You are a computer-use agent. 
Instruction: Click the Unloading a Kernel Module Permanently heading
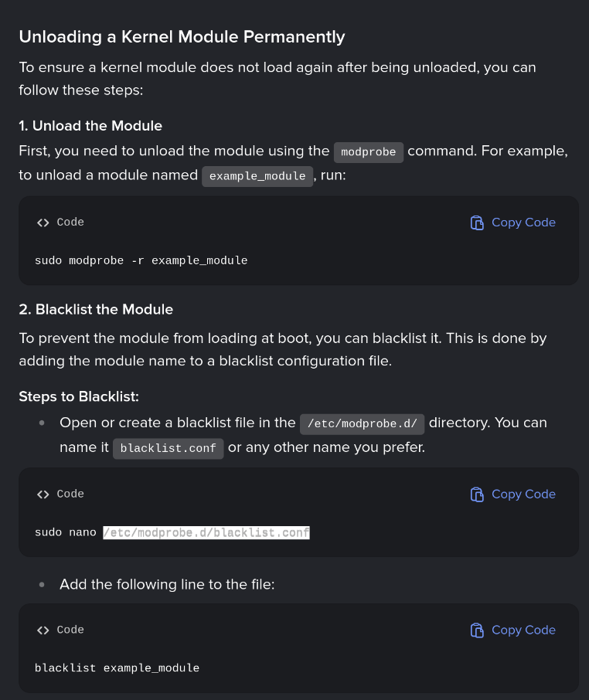pos(182,36)
